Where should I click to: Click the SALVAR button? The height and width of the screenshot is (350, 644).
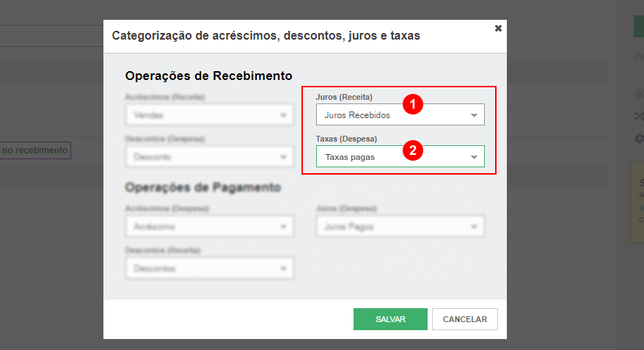tap(390, 319)
